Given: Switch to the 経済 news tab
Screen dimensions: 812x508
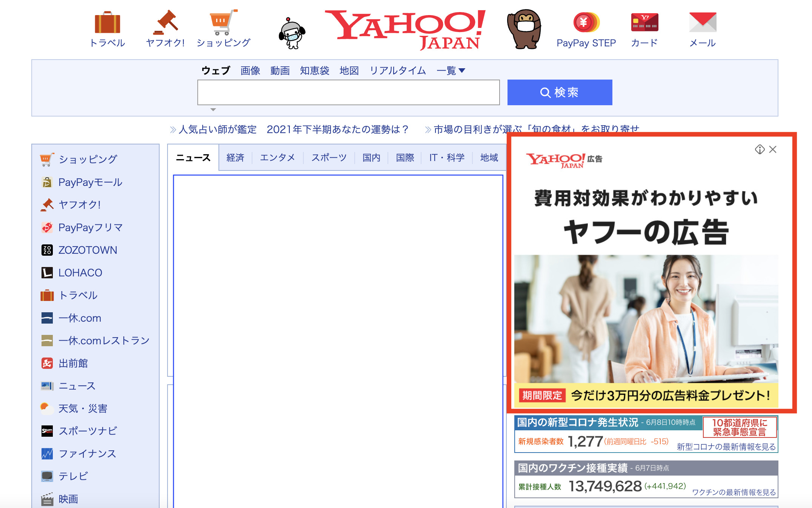Looking at the screenshot, I should [235, 158].
